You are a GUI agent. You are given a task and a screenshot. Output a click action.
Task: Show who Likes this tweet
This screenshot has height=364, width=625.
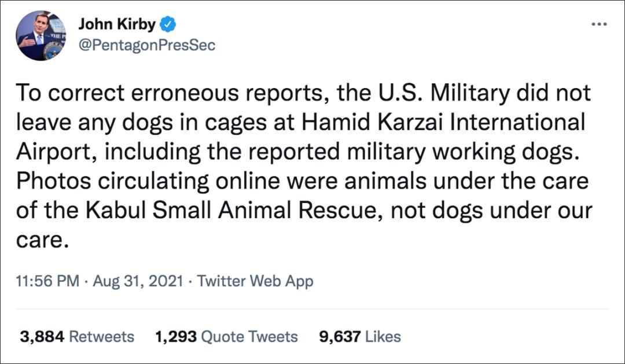383,337
